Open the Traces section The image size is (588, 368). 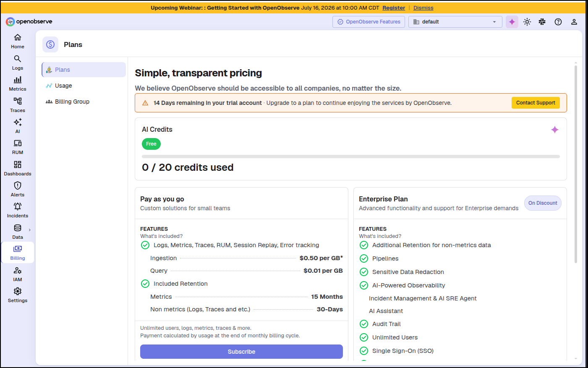18,105
